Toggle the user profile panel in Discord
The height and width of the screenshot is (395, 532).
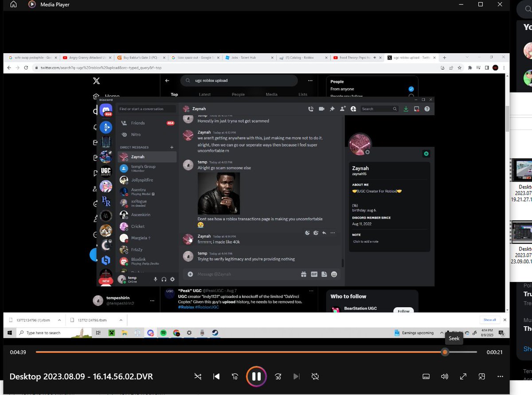coord(353,109)
